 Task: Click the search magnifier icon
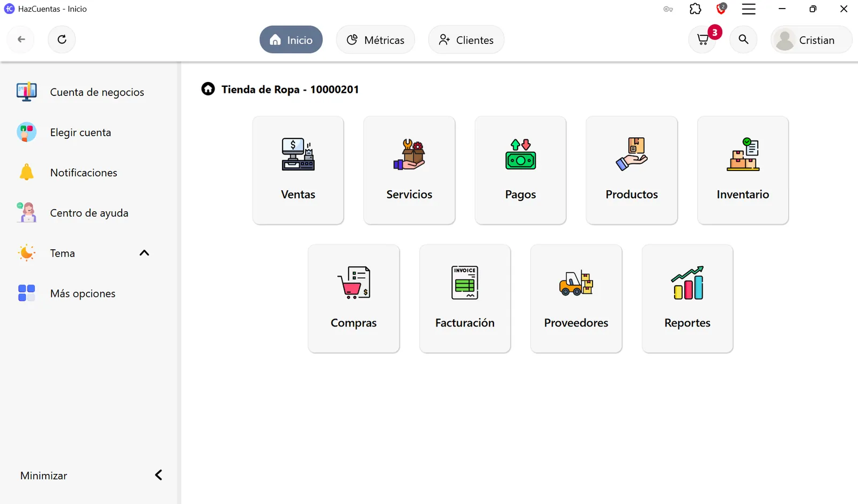coord(743,40)
